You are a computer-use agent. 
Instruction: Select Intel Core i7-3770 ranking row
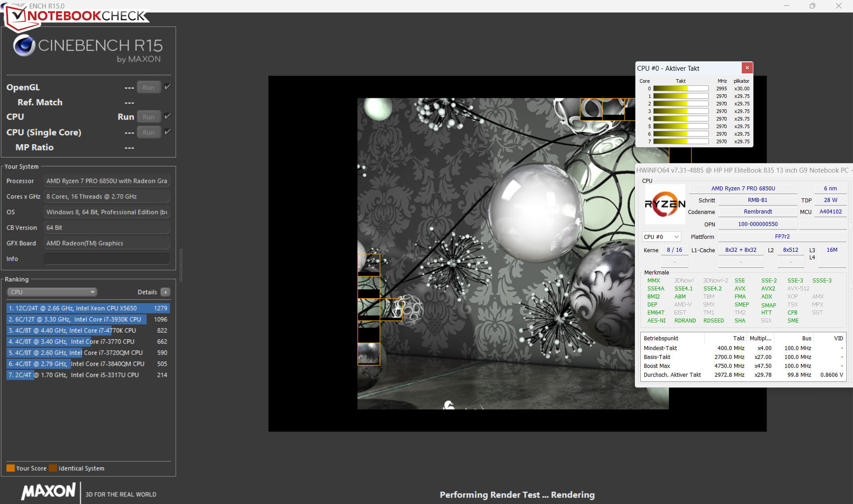click(x=88, y=341)
